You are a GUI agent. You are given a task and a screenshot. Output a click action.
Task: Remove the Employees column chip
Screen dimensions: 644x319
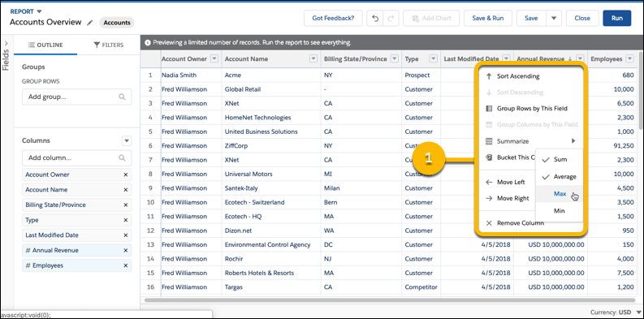coord(126,265)
